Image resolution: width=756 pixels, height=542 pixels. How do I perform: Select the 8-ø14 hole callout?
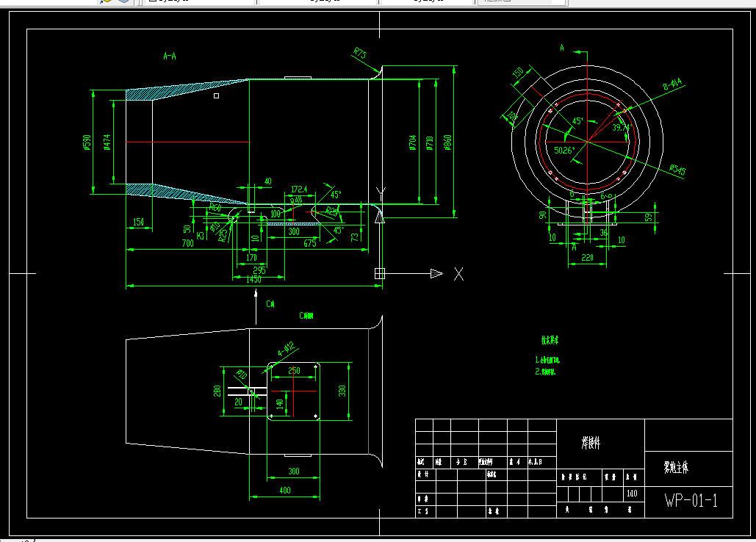tap(672, 84)
